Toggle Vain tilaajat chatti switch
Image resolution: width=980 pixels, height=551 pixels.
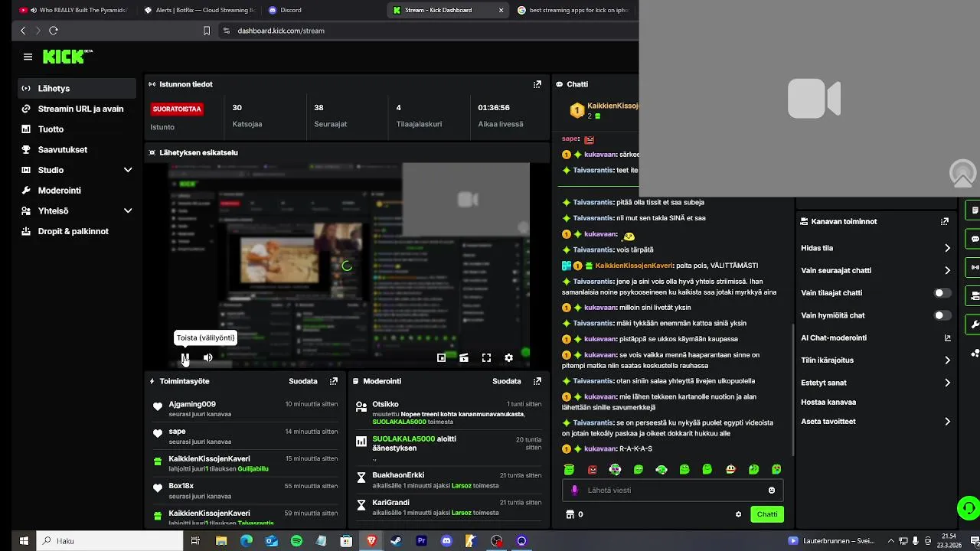pos(942,292)
